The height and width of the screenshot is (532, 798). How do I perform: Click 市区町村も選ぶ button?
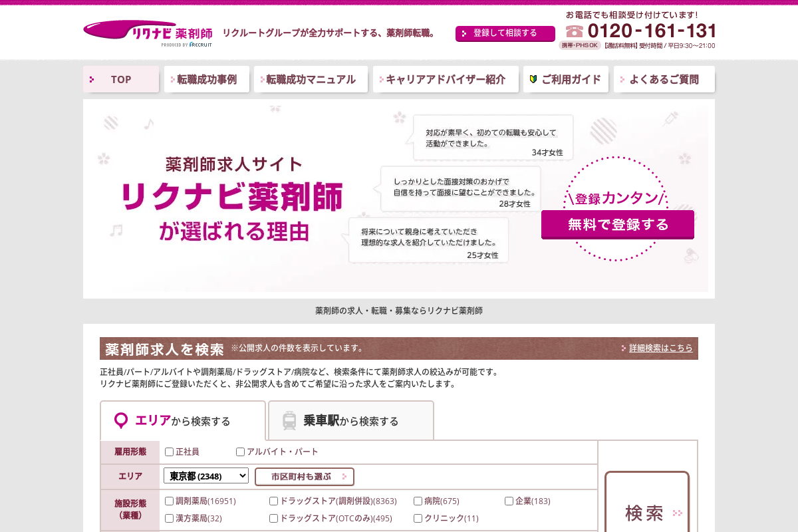click(x=305, y=476)
